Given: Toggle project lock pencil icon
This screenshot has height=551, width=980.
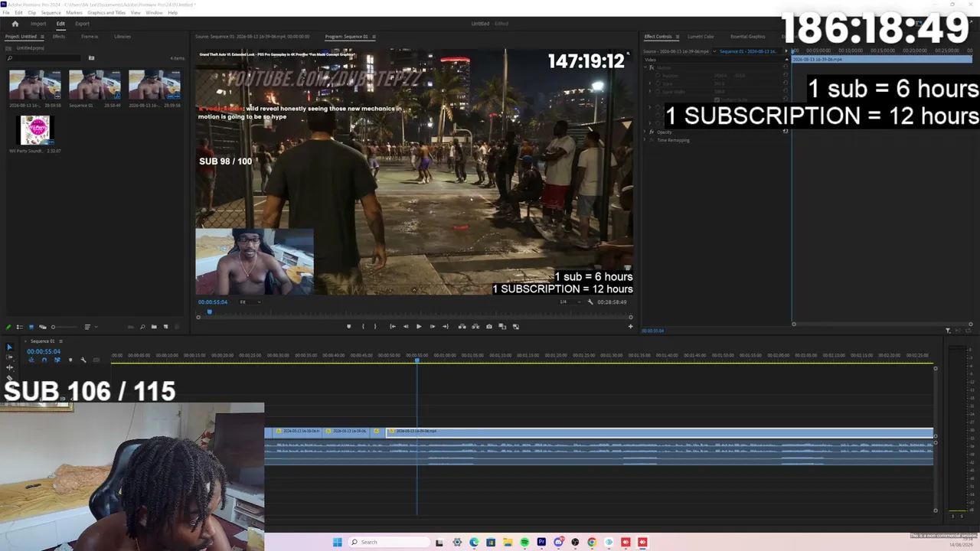Looking at the screenshot, I should point(8,327).
